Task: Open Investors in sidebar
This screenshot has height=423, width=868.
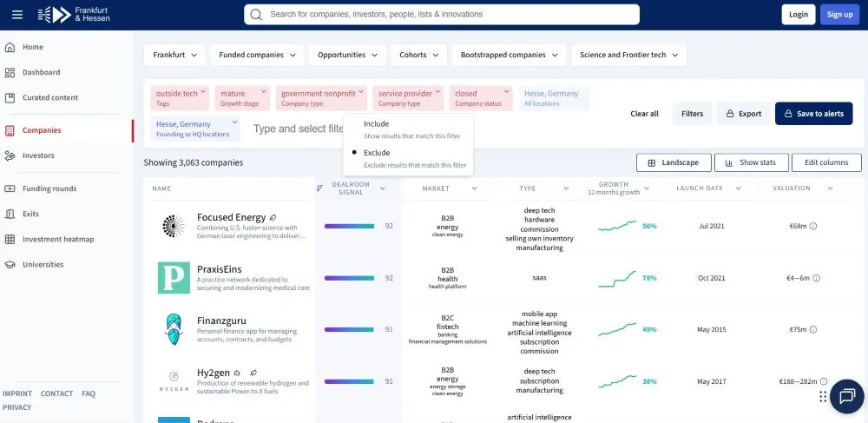Action: (x=38, y=156)
